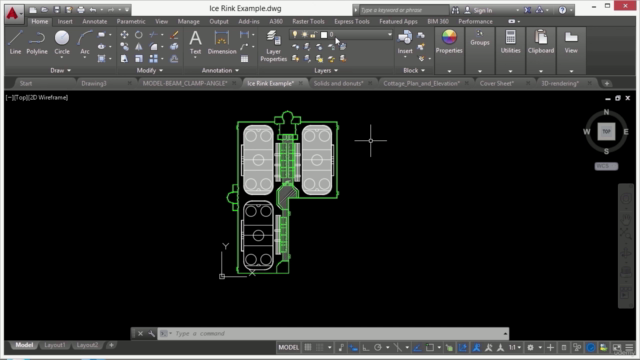Open new drawing tab with plus button
Screen dimensions: 640x360
(x=607, y=83)
